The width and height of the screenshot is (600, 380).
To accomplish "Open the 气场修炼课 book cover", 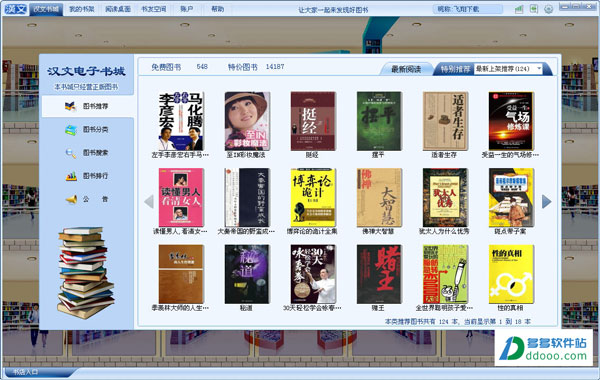I will (x=511, y=121).
